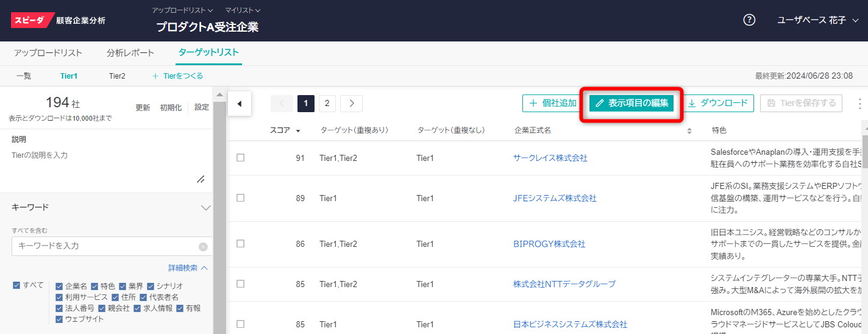Screen dimensions: 868x334
Task: Collapse the left filter panel arrow
Action: pos(239,104)
